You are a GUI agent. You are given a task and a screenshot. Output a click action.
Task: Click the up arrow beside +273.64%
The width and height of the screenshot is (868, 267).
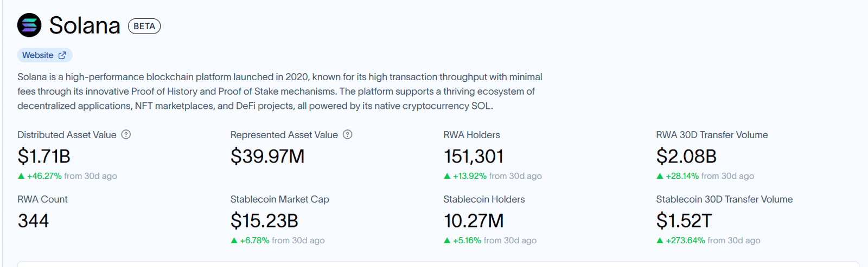[660, 240]
